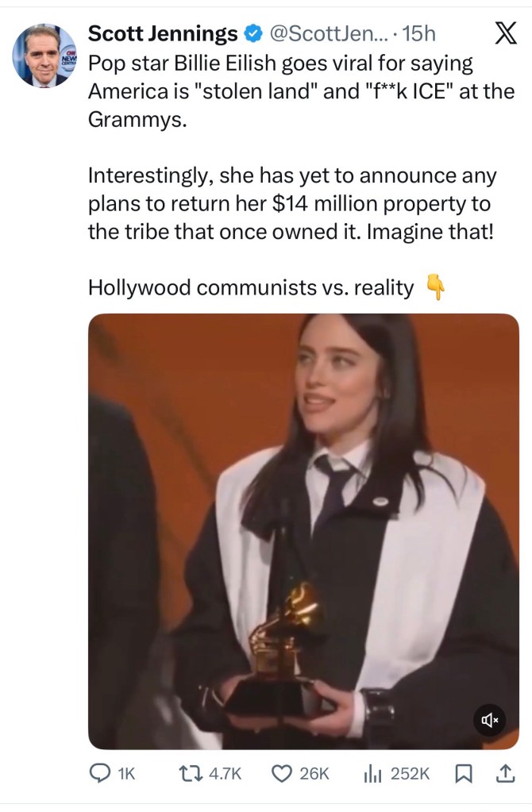
Task: Click the 4.7K reposts count
Action: click(x=225, y=774)
